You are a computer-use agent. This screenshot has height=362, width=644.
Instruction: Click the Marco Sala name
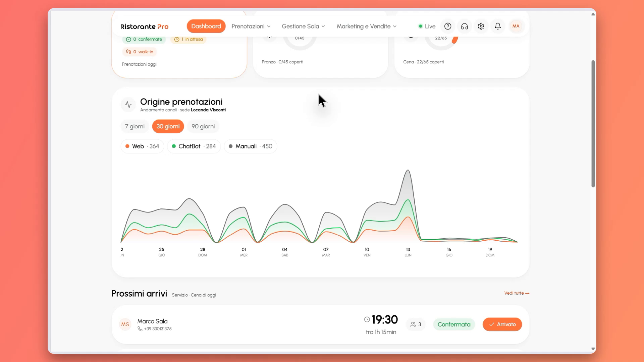(x=152, y=321)
